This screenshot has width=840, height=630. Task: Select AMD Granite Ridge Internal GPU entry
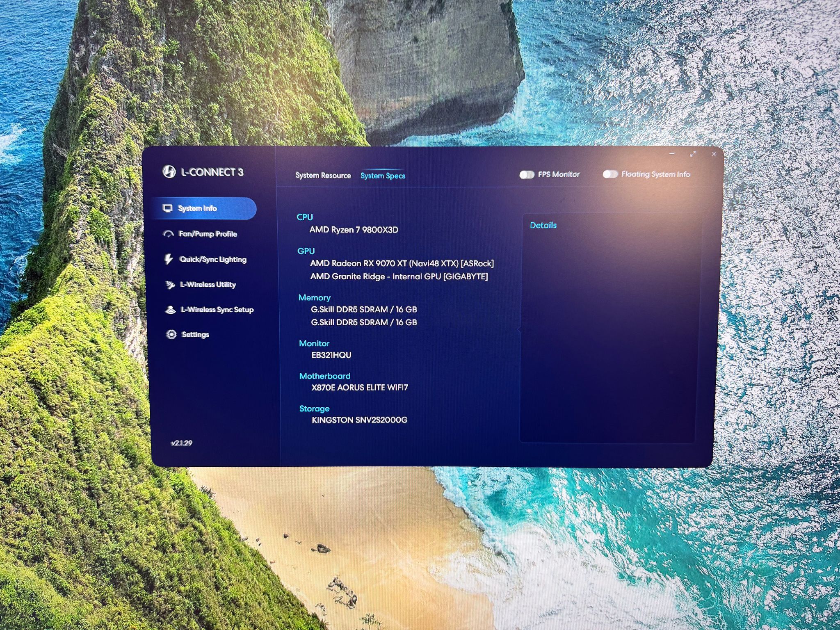399,276
